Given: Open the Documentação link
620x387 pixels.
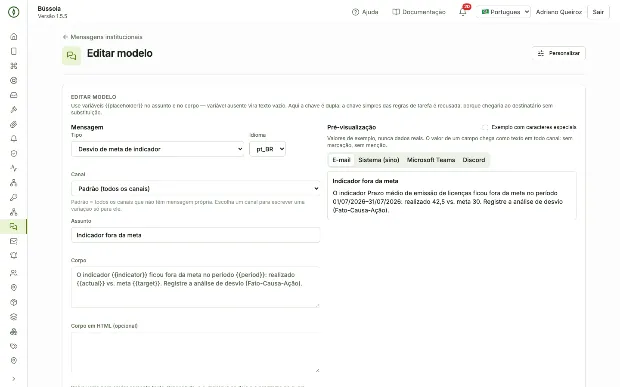Looking at the screenshot, I should tap(419, 12).
